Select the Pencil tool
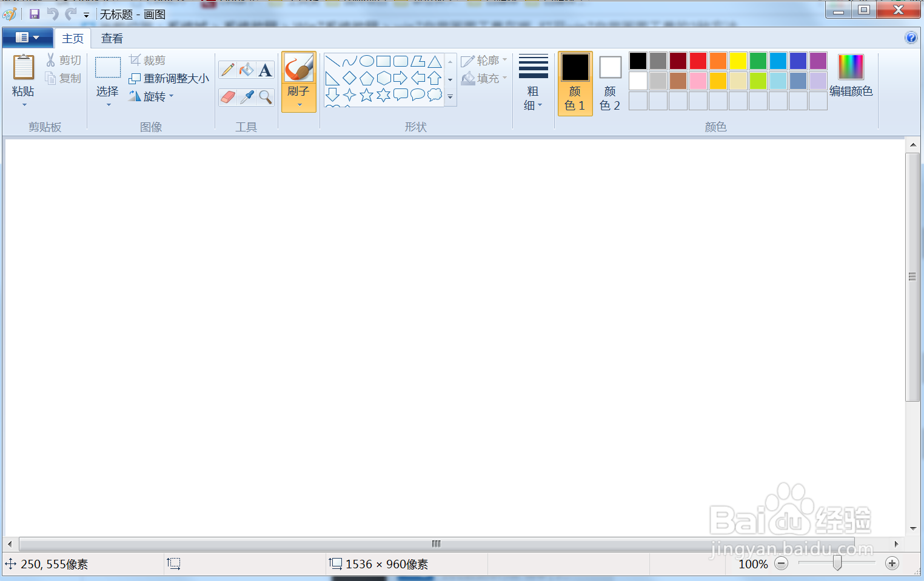 point(227,69)
